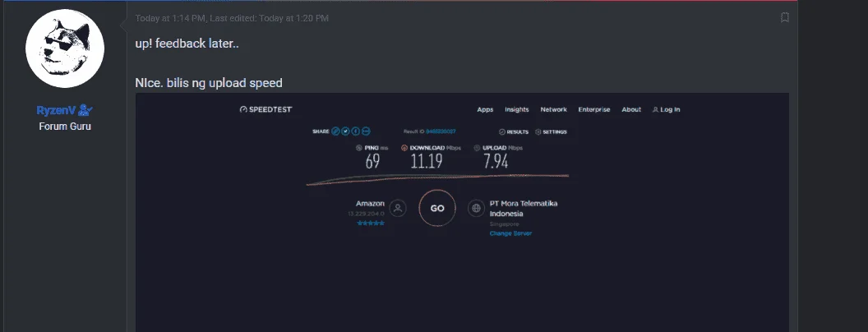Share the result on Twitter icon
Viewport: 868px width, 332px height.
coord(345,131)
